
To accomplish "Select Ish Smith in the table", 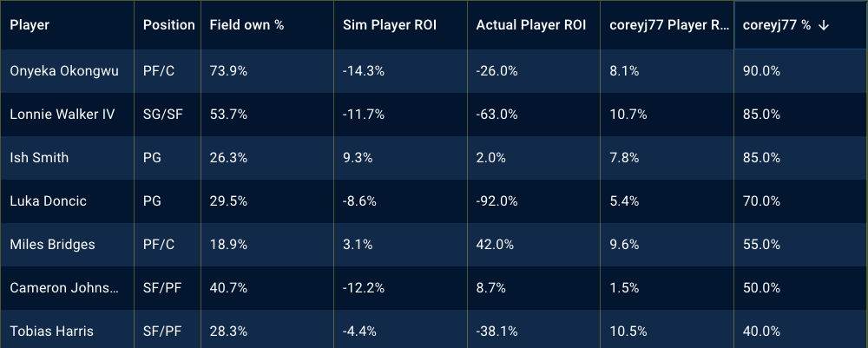I will pos(39,158).
